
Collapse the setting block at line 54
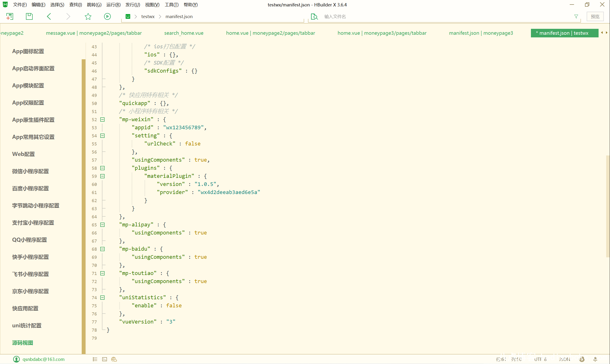click(103, 136)
